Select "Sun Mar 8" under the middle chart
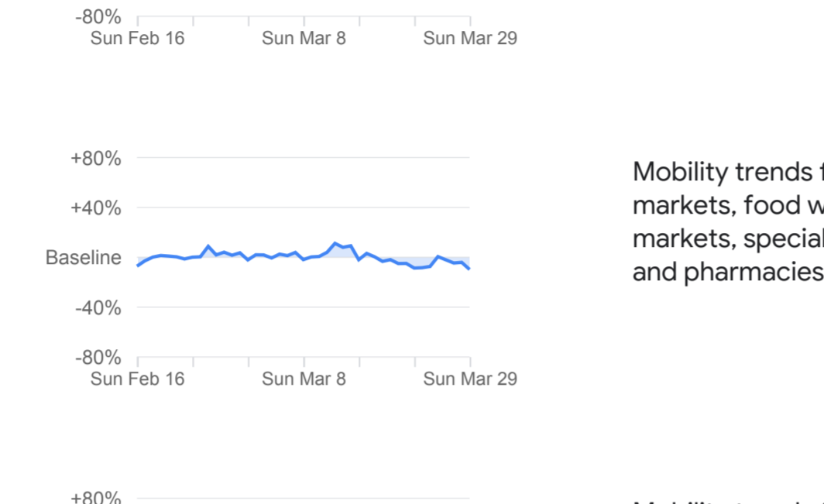Screen dimensions: 824x504 tap(304, 379)
